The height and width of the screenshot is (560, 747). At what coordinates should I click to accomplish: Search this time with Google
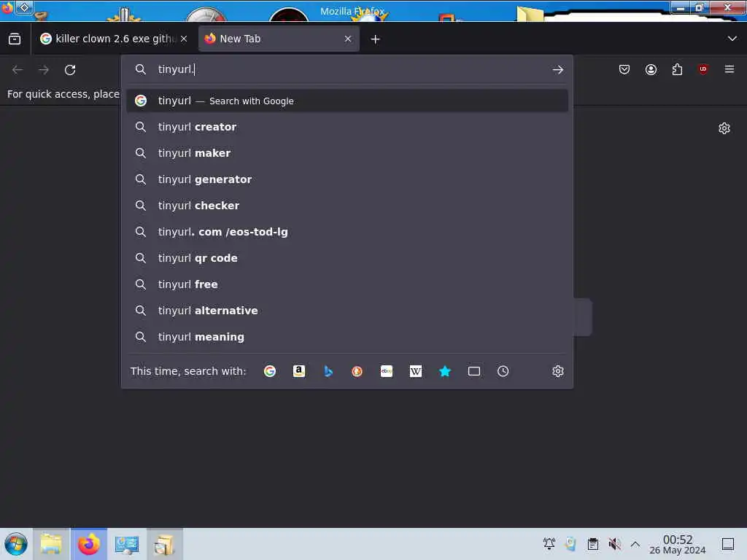point(270,371)
